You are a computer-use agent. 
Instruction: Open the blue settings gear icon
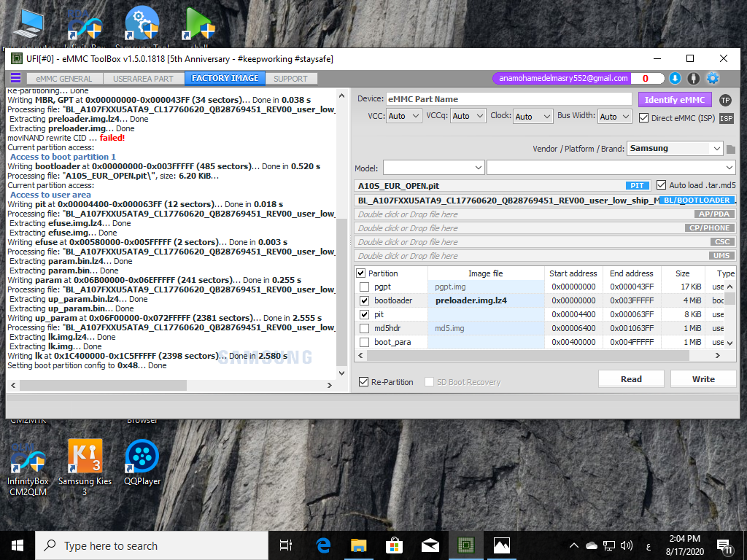tap(713, 78)
